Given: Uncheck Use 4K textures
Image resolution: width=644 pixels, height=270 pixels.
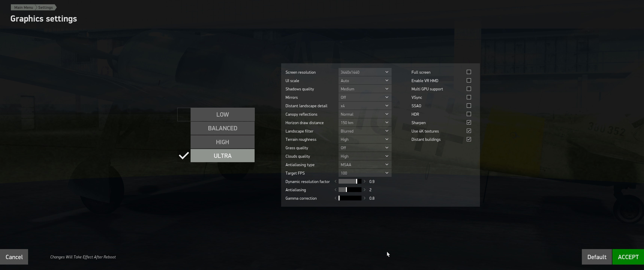Looking at the screenshot, I should tap(469, 131).
